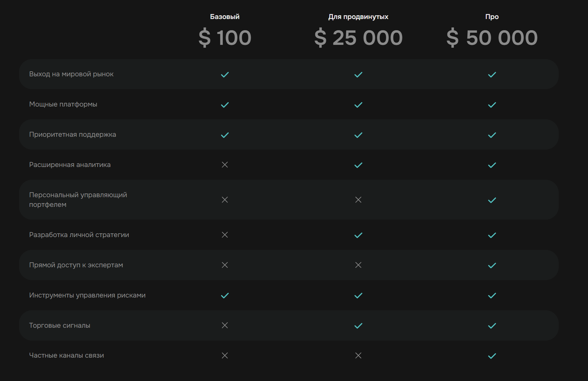Image resolution: width=588 pixels, height=381 pixels.
Task: Click the Про checkmark for Расширенная аналитика
Action: coord(492,165)
